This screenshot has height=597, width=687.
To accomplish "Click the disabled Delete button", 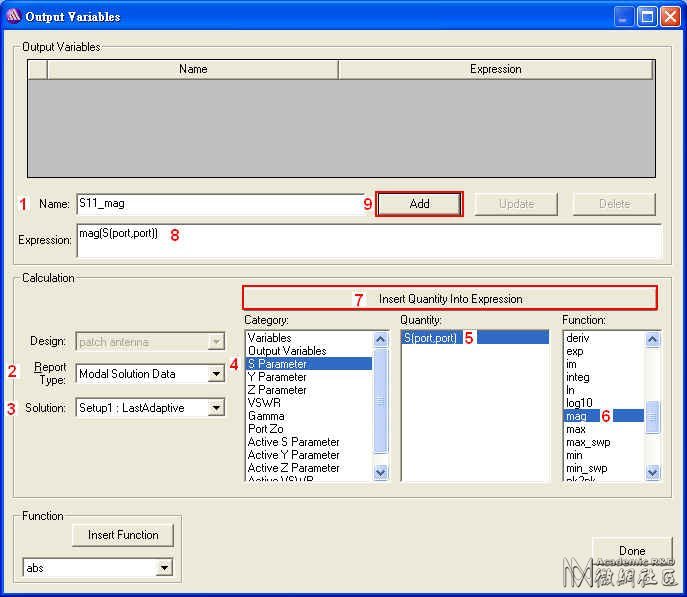I will (614, 204).
